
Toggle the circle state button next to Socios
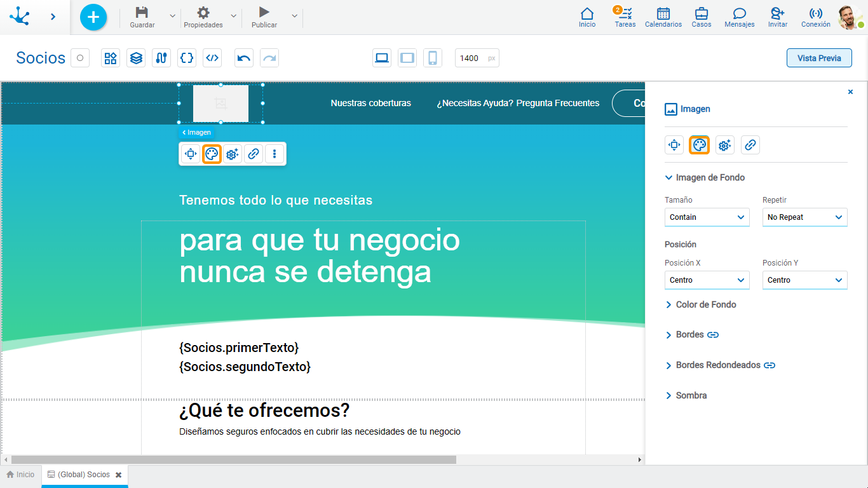(80, 58)
